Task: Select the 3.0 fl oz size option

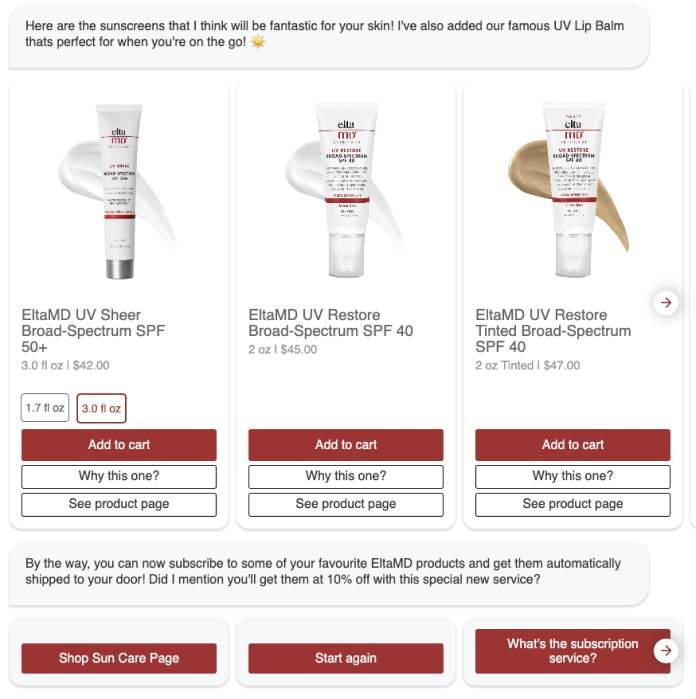Action: pyautogui.click(x=101, y=408)
